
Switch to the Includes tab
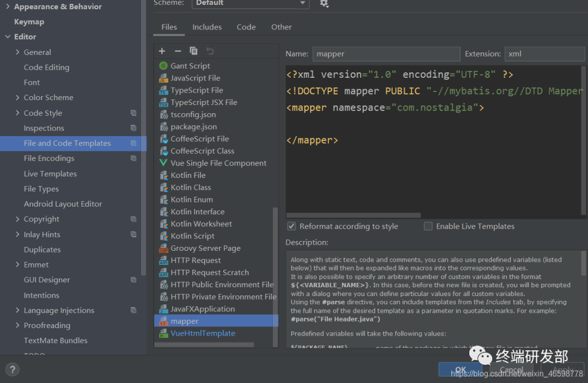tap(207, 27)
